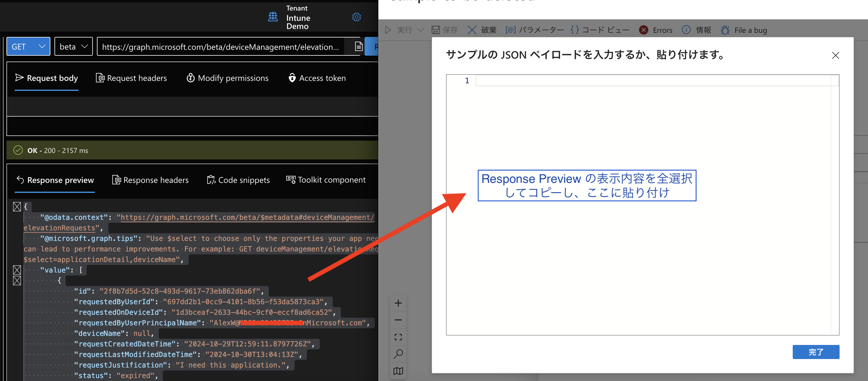Open the odata context metadata link

coord(247,217)
